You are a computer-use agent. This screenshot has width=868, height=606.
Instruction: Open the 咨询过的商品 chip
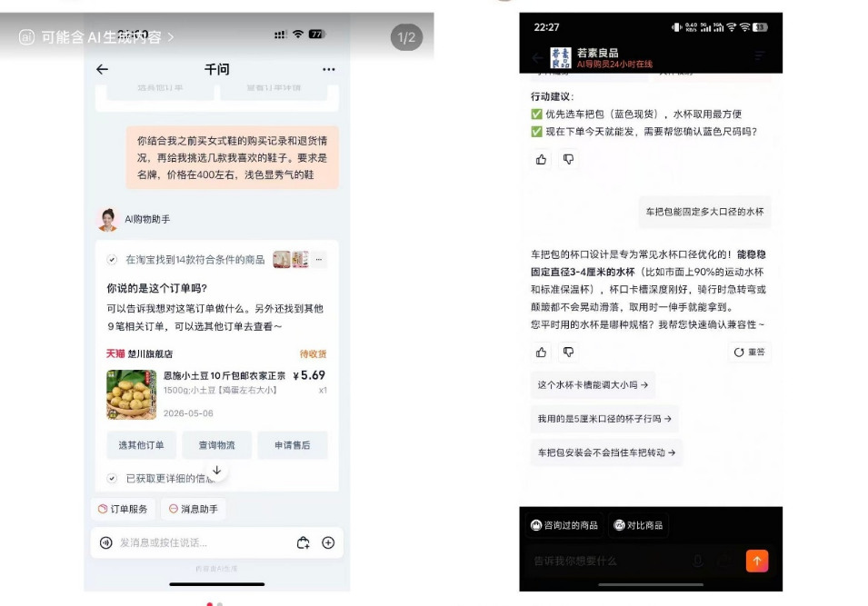pos(564,525)
